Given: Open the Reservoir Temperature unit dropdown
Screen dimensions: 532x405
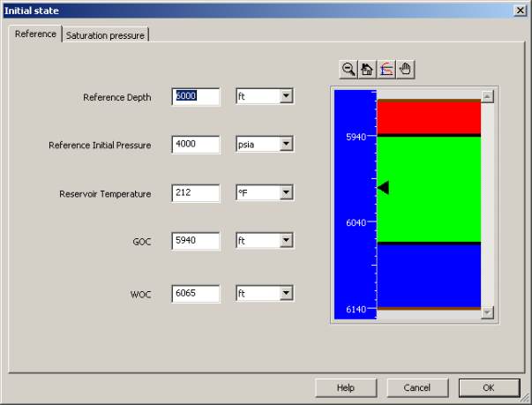Looking at the screenshot, I should pyautogui.click(x=285, y=192).
